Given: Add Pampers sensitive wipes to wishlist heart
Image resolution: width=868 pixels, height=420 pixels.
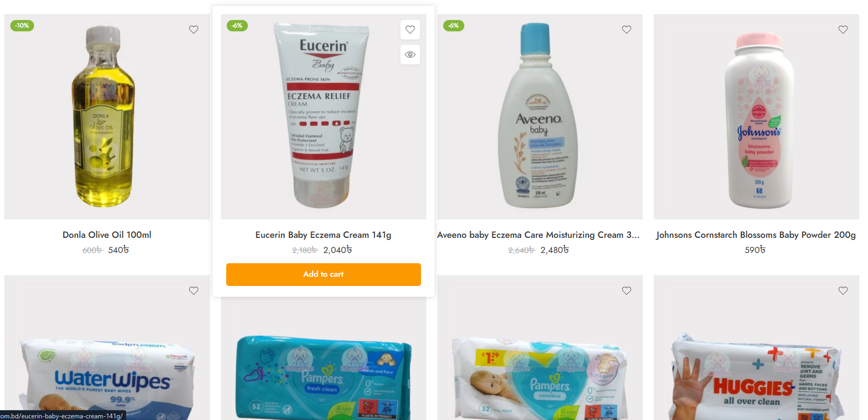Looking at the screenshot, I should pos(627,291).
